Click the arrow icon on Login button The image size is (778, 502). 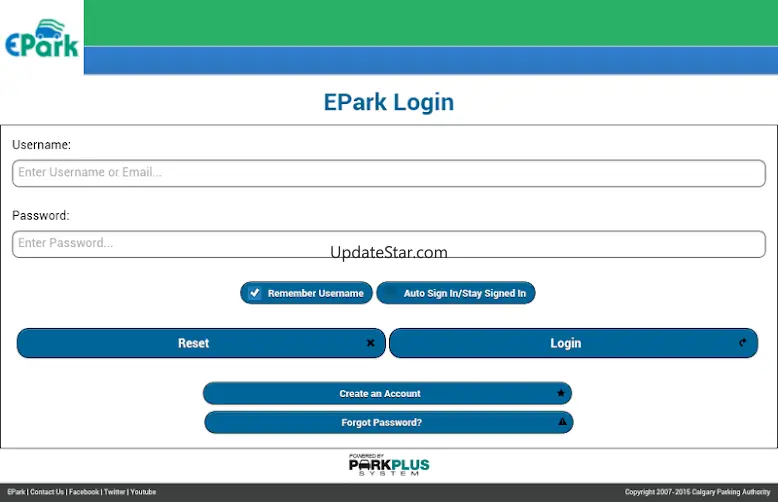tap(742, 342)
